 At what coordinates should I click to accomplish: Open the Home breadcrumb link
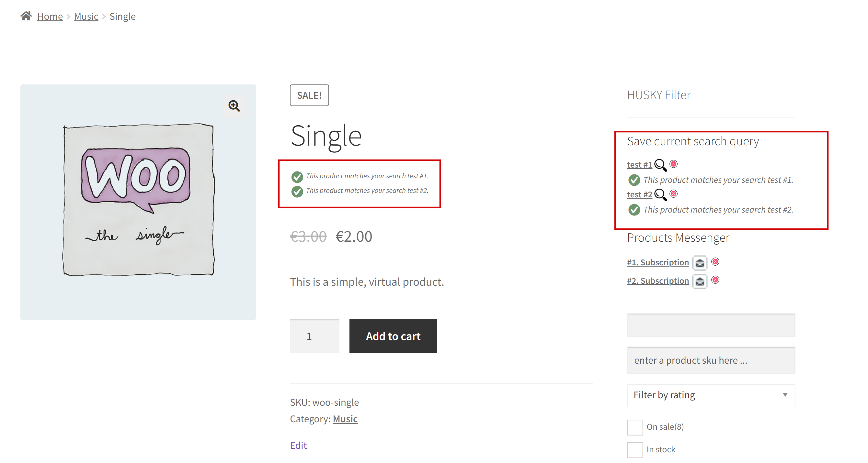pos(50,16)
